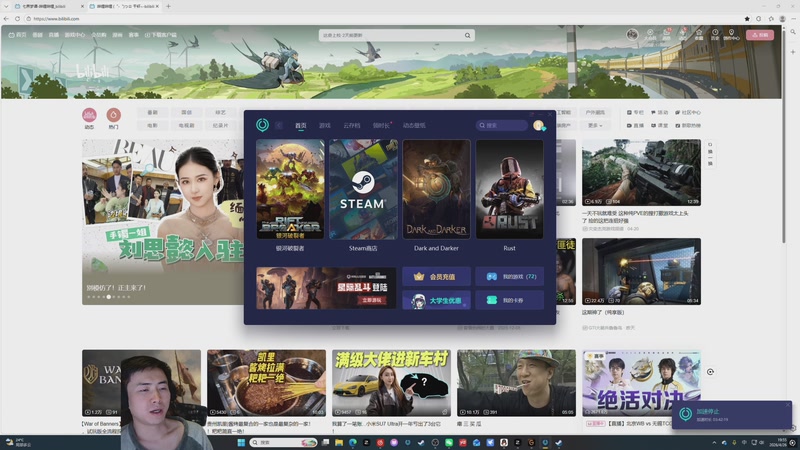Select the Dark and Darker cover

tap(436, 189)
